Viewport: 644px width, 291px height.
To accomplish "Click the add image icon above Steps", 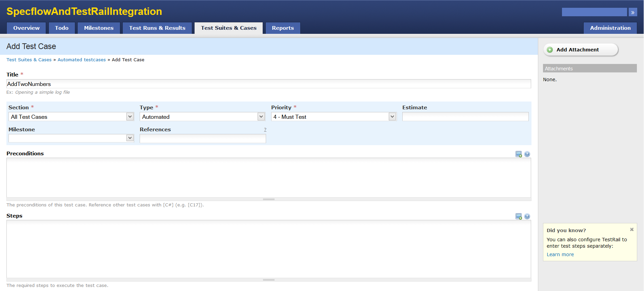I will pyautogui.click(x=519, y=217).
